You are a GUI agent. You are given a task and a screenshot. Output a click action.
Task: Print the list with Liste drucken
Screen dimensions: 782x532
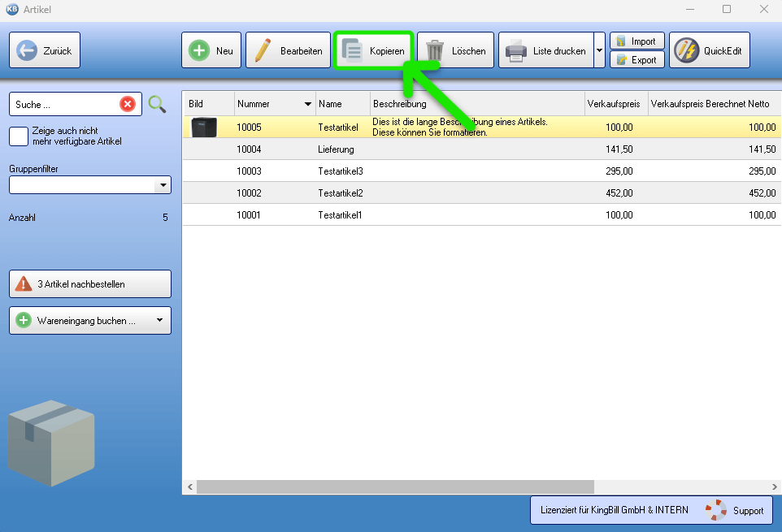point(545,50)
